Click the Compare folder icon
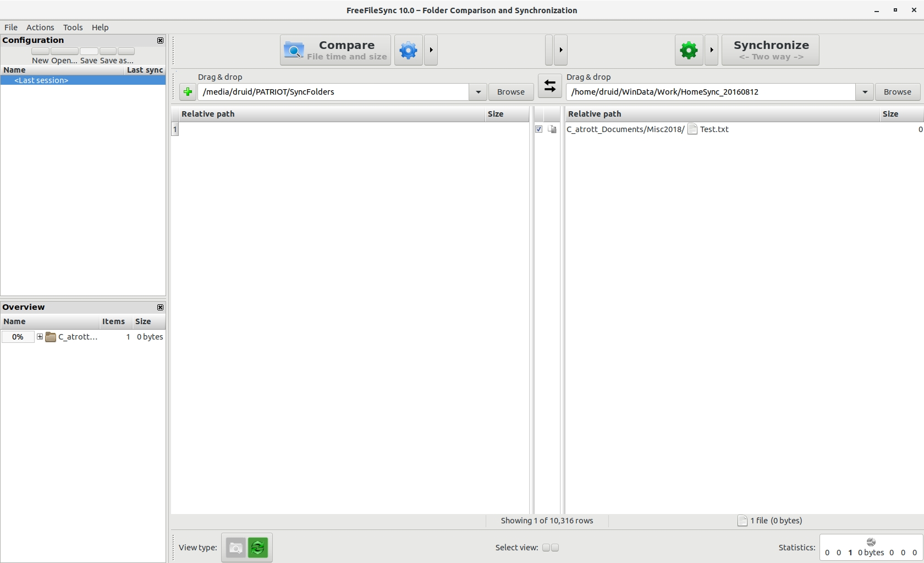The image size is (924, 563). pyautogui.click(x=294, y=51)
